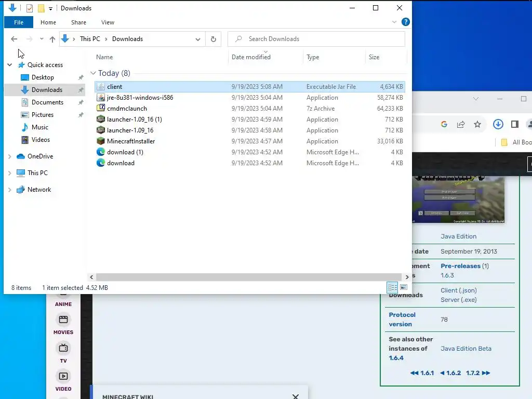The width and height of the screenshot is (532, 399).
Task: Select the MinecraftInstaller grass block icon
Action: pos(101,141)
